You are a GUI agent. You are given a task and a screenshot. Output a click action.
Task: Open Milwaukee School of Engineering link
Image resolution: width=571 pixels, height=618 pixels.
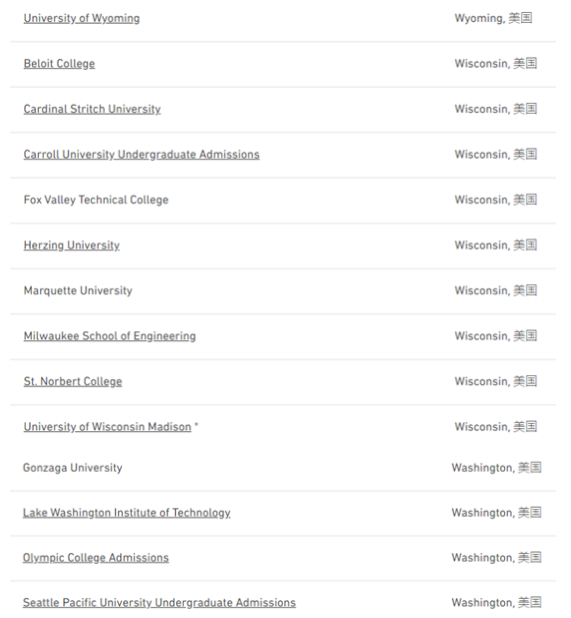coord(110,336)
